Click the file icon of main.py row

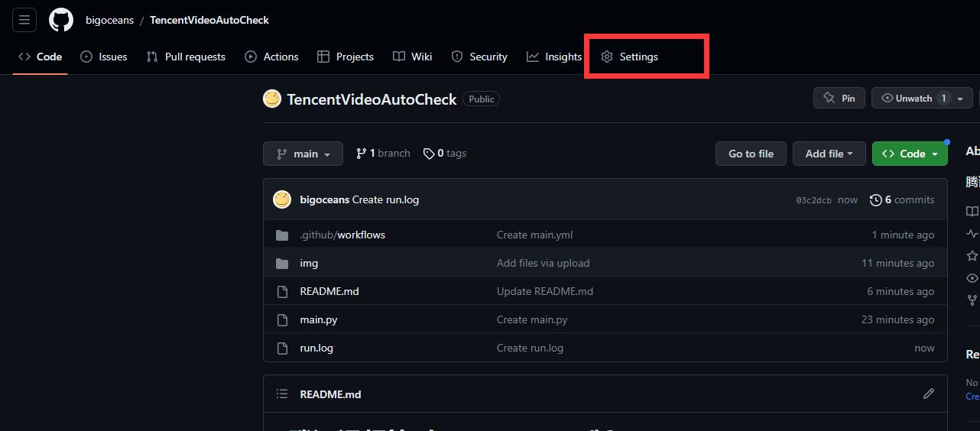point(282,319)
